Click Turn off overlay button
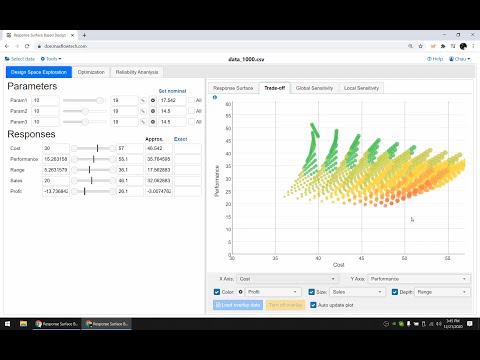Viewport: 480px width, 360px height. (x=285, y=305)
